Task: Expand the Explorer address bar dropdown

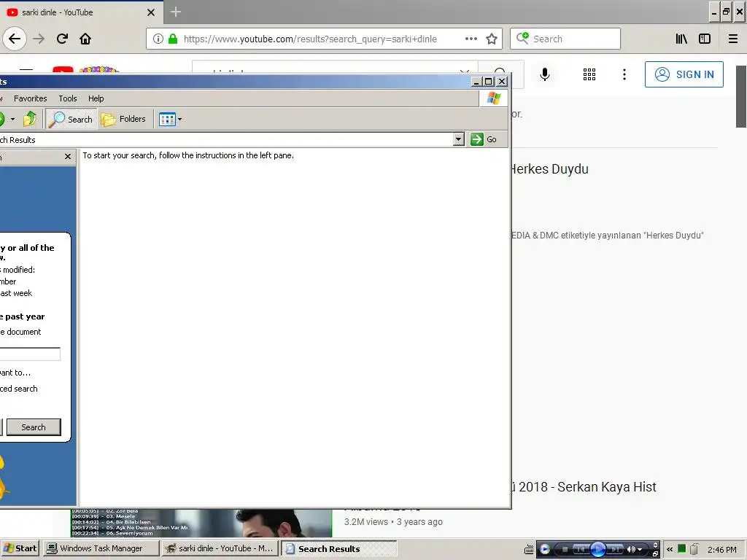Action: tap(458, 139)
